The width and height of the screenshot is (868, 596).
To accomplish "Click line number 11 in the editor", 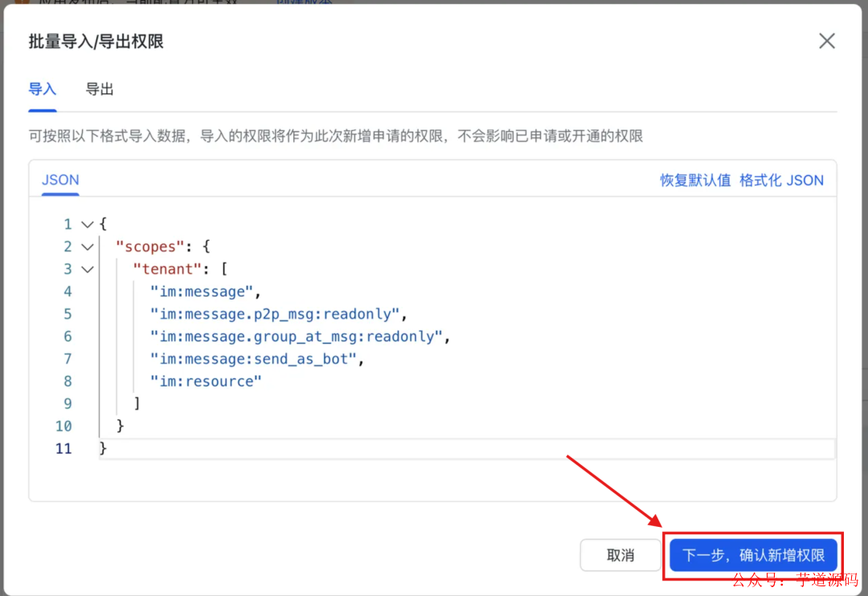I will click(x=63, y=448).
